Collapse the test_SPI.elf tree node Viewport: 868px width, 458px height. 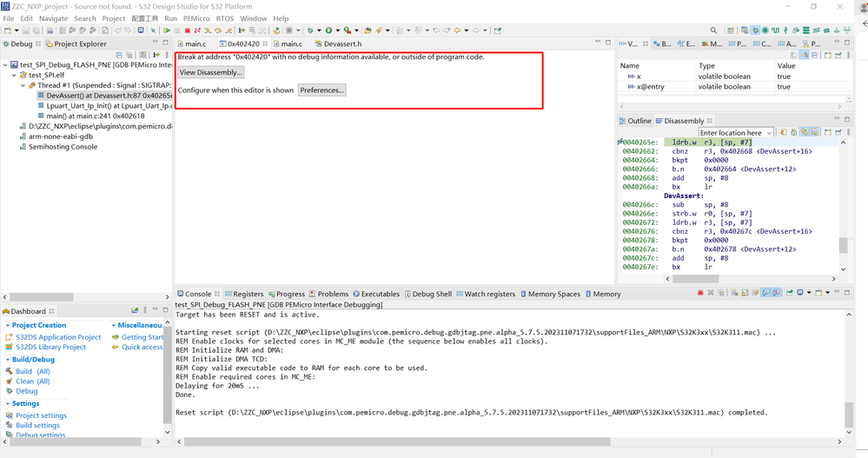coord(14,76)
